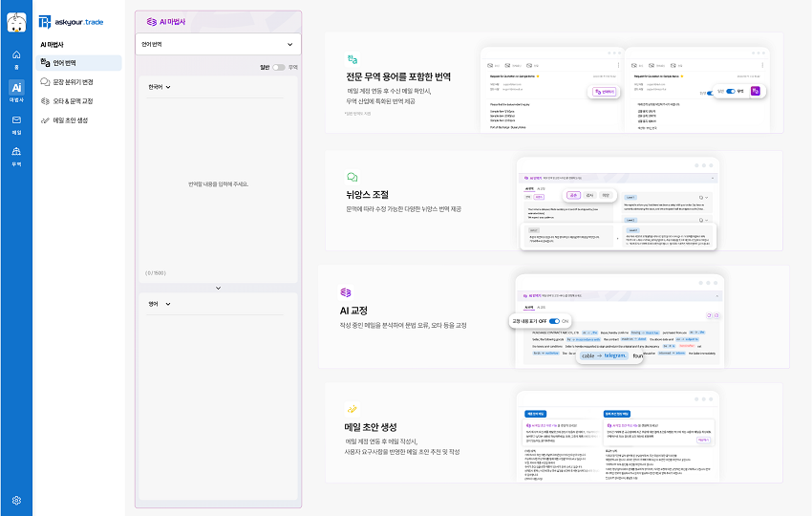812x516 pixels.
Task: Select 언어 번역 in the AI 마법사 menu
Action: point(79,63)
